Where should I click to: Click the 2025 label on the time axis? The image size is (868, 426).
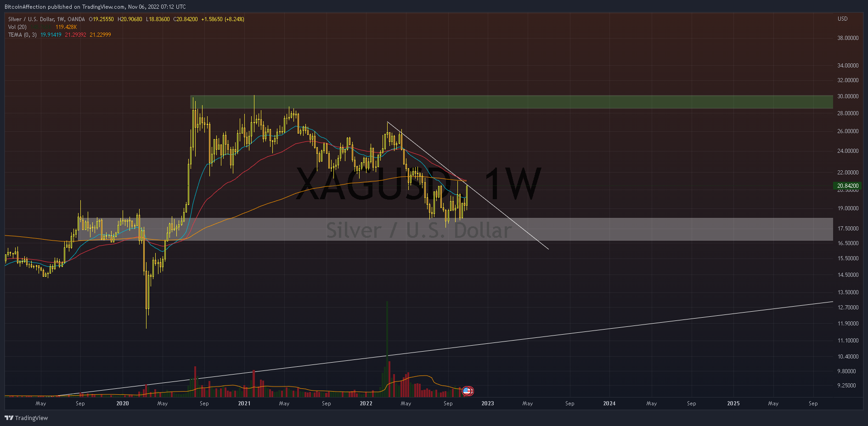pyautogui.click(x=733, y=404)
